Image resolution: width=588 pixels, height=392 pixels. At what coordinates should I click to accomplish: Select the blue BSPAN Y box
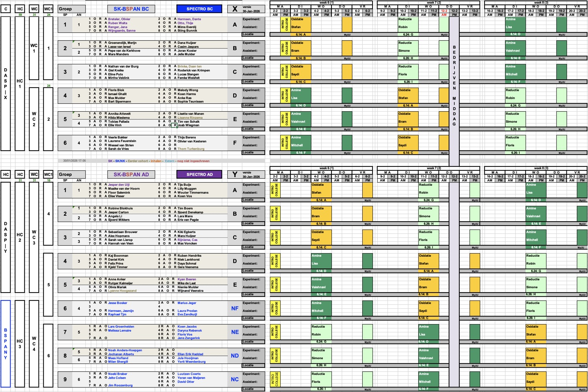click(x=6, y=344)
